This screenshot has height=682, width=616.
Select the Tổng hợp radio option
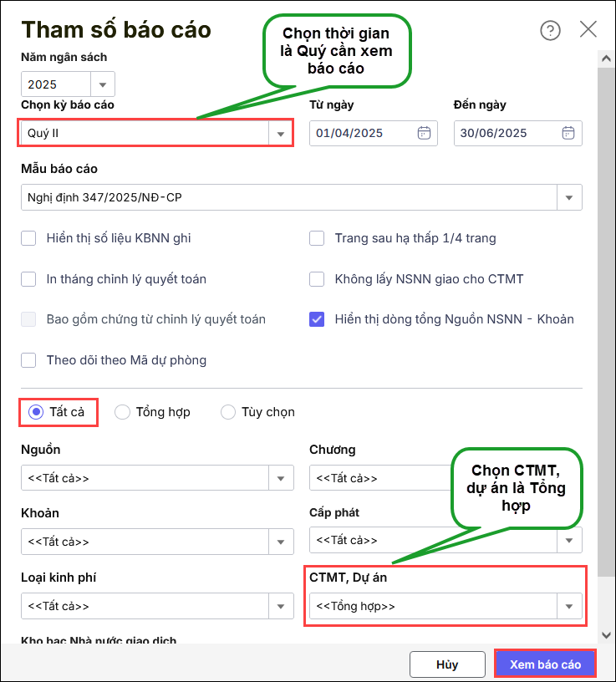click(x=123, y=412)
